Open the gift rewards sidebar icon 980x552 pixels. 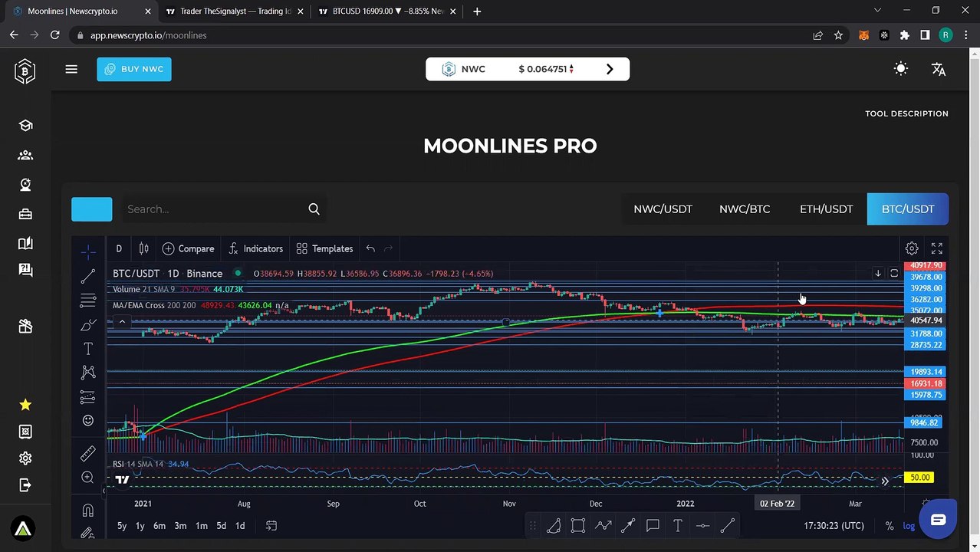[25, 326]
